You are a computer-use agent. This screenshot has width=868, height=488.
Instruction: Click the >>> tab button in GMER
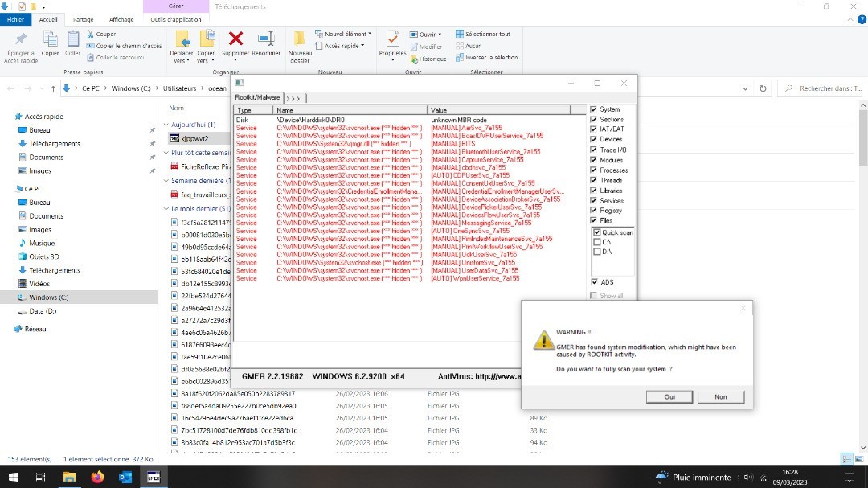coord(293,98)
